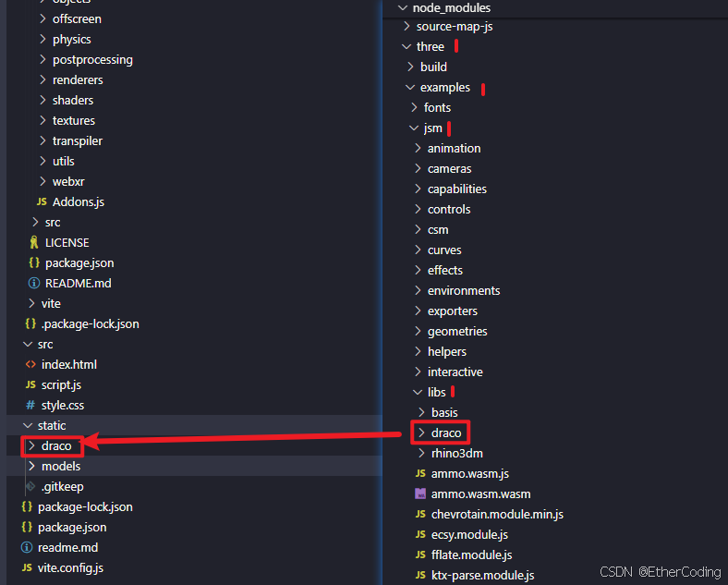Screen dimensions: 728x585
Task: Select the textures folder
Action: [x=74, y=121]
